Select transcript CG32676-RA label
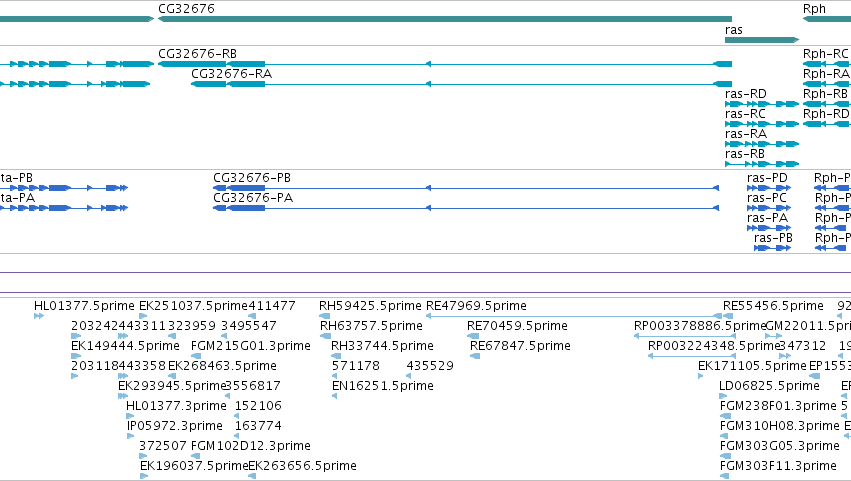This screenshot has height=481, width=851. [231, 74]
